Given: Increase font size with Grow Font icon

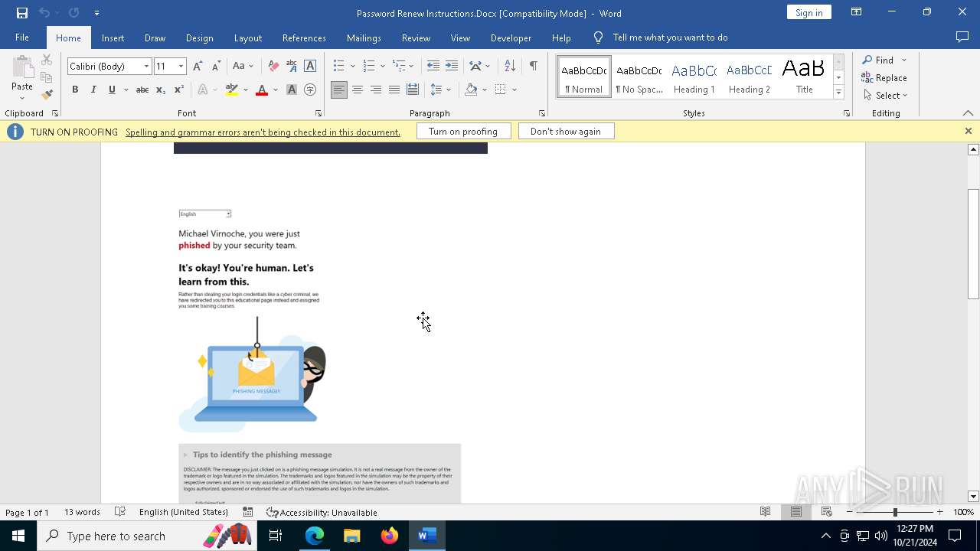Looking at the screenshot, I should (x=198, y=67).
